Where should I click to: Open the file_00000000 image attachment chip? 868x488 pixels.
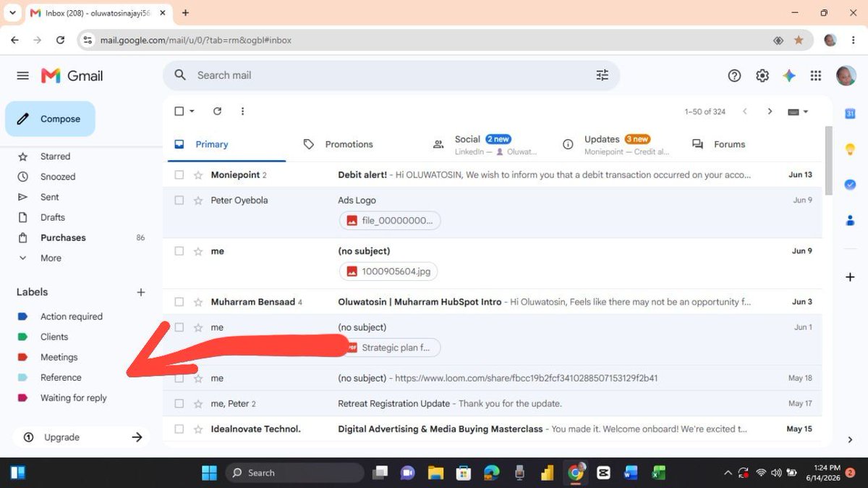390,221
